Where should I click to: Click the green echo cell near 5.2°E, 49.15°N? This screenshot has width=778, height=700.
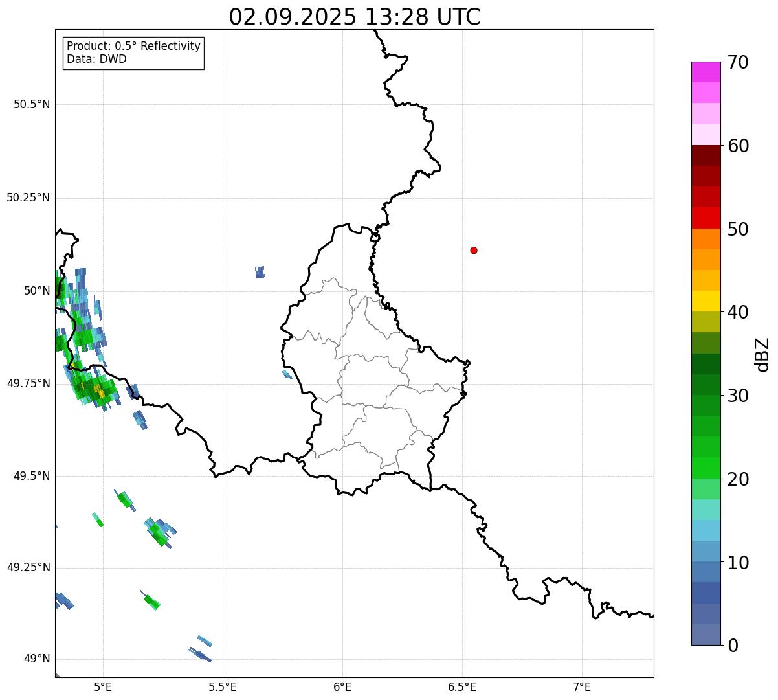[x=151, y=602]
